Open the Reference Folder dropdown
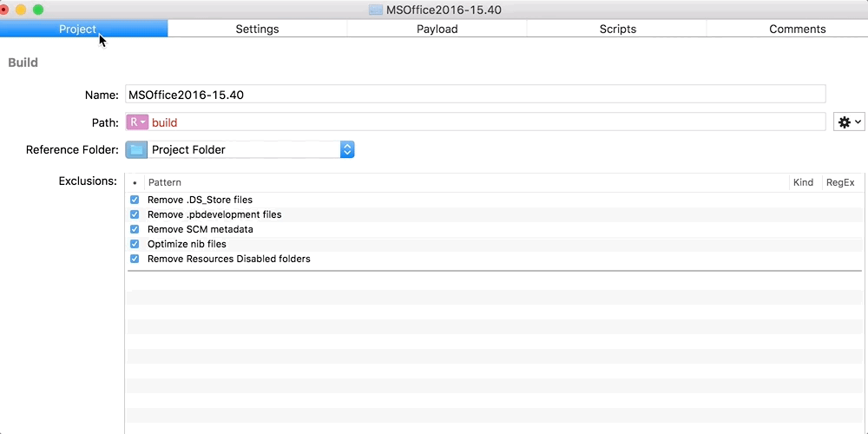 point(347,149)
